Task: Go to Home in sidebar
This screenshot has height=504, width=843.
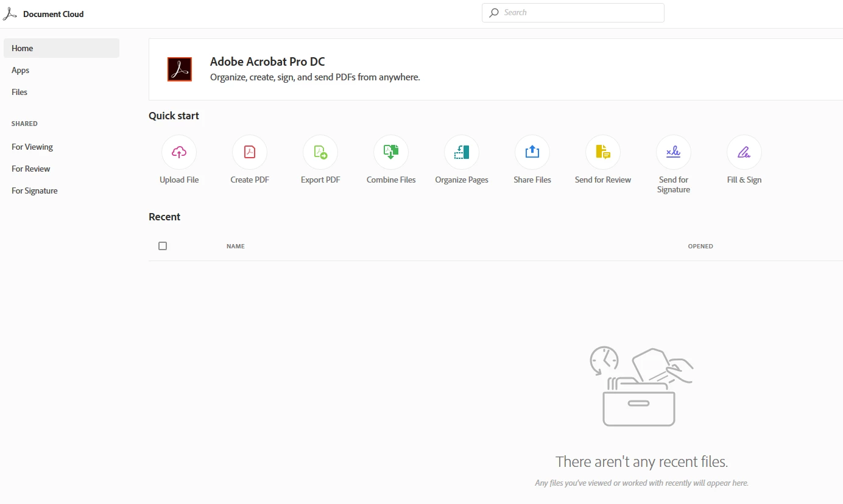Action: coord(62,48)
